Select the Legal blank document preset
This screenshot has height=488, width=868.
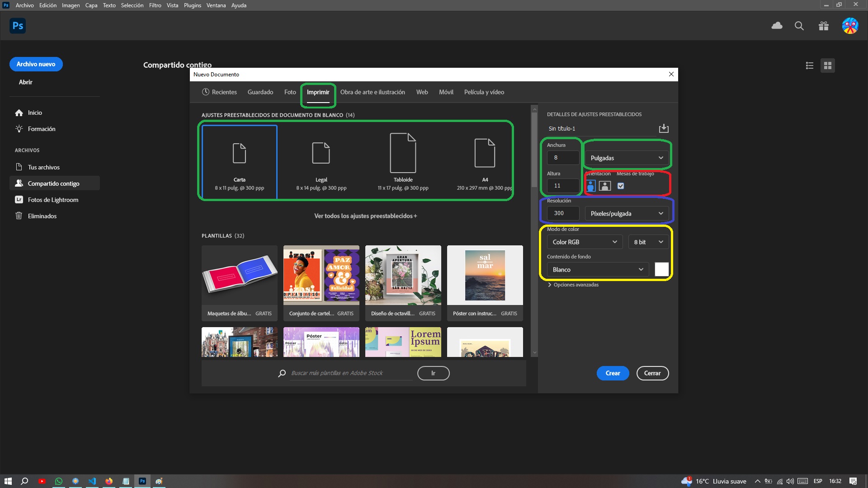tap(321, 162)
